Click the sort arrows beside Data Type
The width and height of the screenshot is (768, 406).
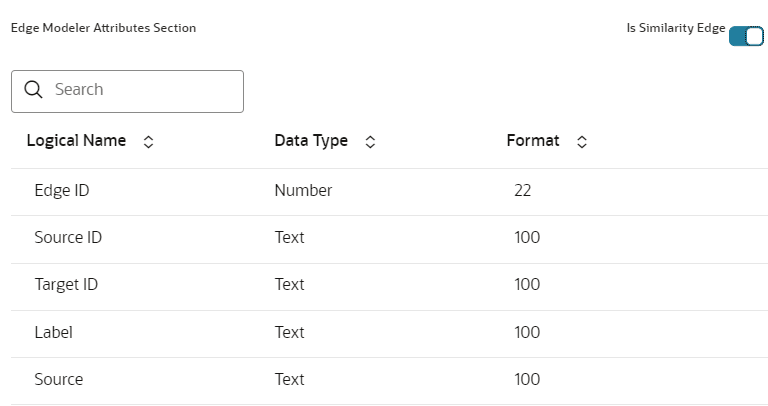tap(370, 142)
